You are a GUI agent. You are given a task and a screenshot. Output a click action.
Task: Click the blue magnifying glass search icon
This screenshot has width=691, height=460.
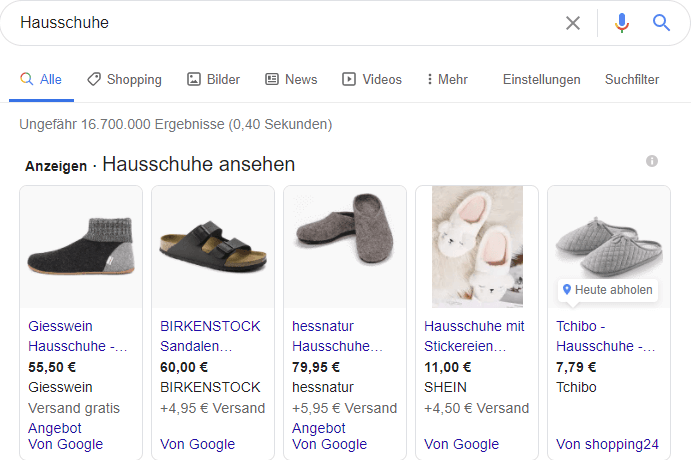coord(661,22)
